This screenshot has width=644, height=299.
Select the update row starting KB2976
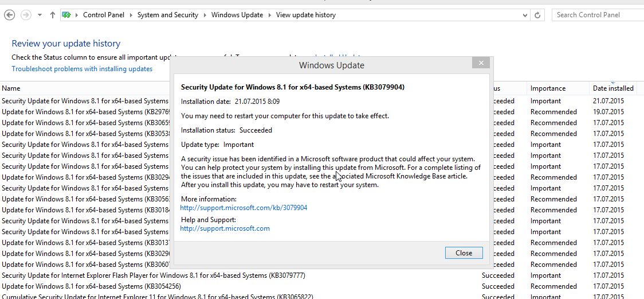tap(85, 111)
